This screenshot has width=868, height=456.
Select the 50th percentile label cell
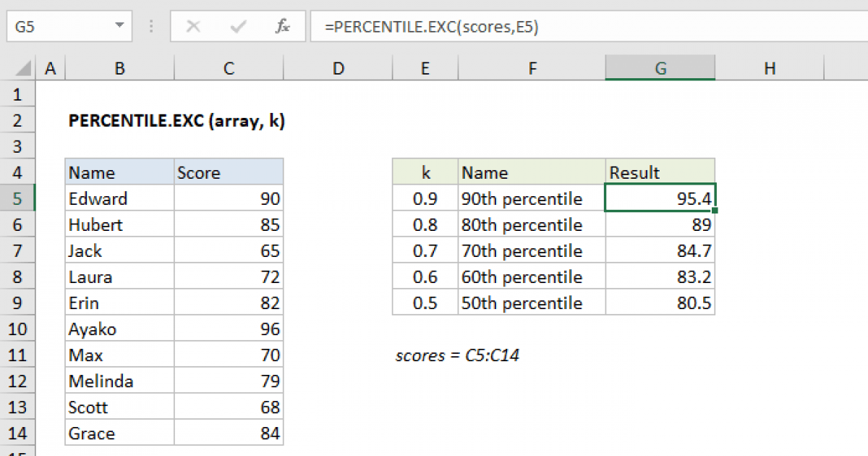pos(532,303)
